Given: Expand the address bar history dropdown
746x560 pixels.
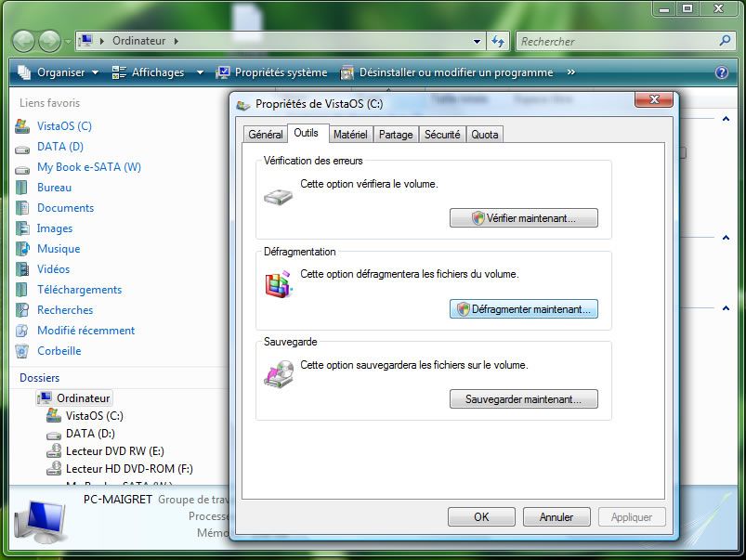Looking at the screenshot, I should pyautogui.click(x=477, y=42).
